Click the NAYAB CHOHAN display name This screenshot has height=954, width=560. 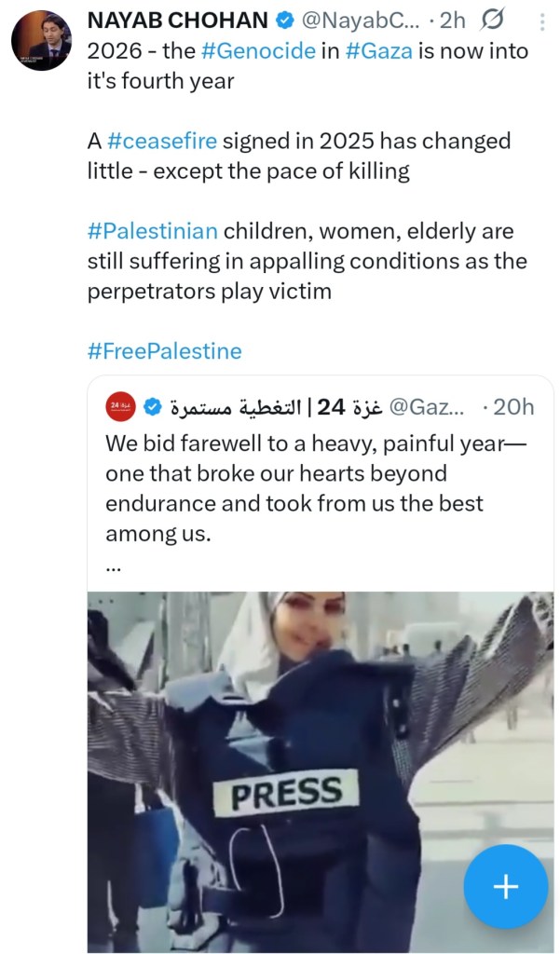[x=177, y=19]
